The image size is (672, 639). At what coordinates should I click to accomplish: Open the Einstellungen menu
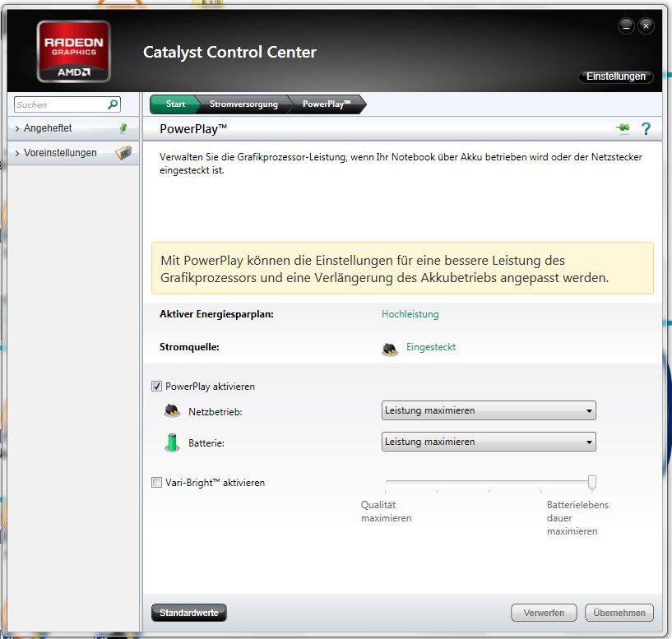[x=616, y=76]
